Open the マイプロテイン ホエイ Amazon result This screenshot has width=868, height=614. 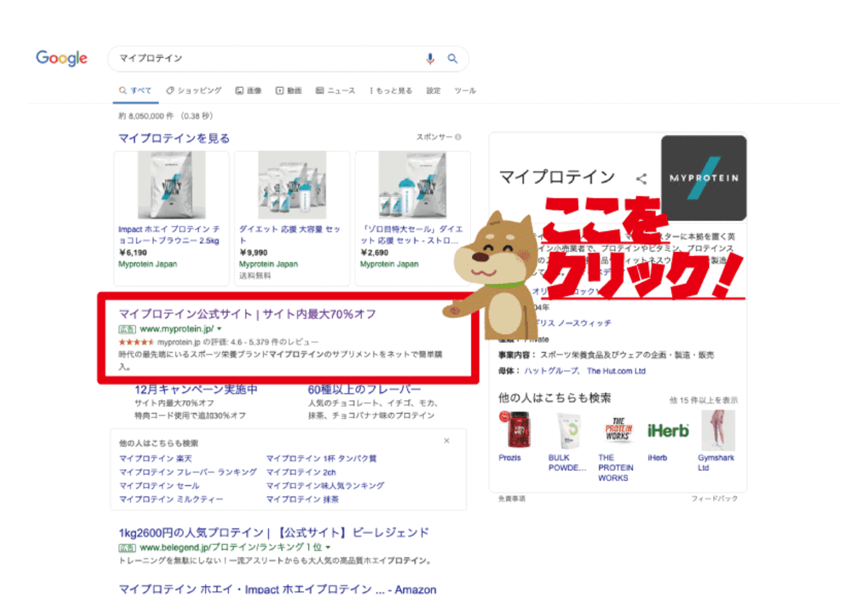[x=277, y=589]
